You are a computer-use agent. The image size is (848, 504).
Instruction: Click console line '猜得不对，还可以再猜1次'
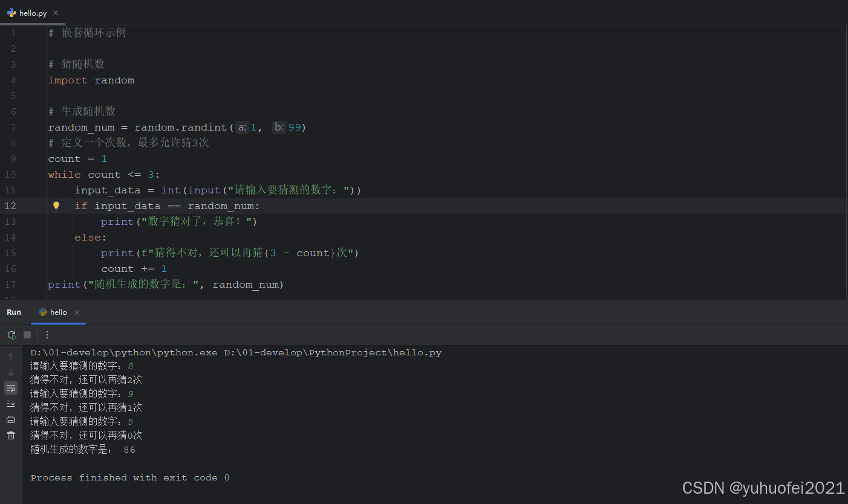(86, 408)
